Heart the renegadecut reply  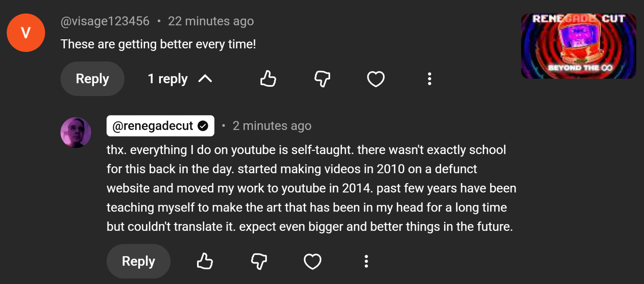point(312,261)
